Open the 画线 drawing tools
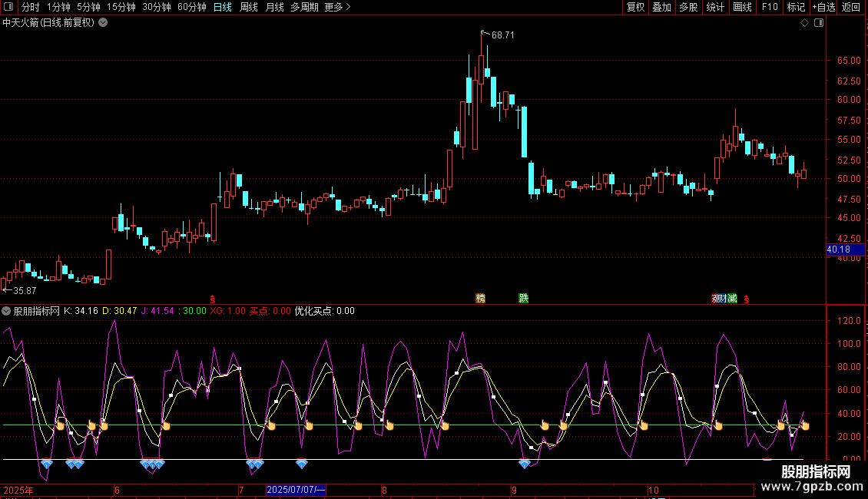868x499 pixels. point(742,8)
